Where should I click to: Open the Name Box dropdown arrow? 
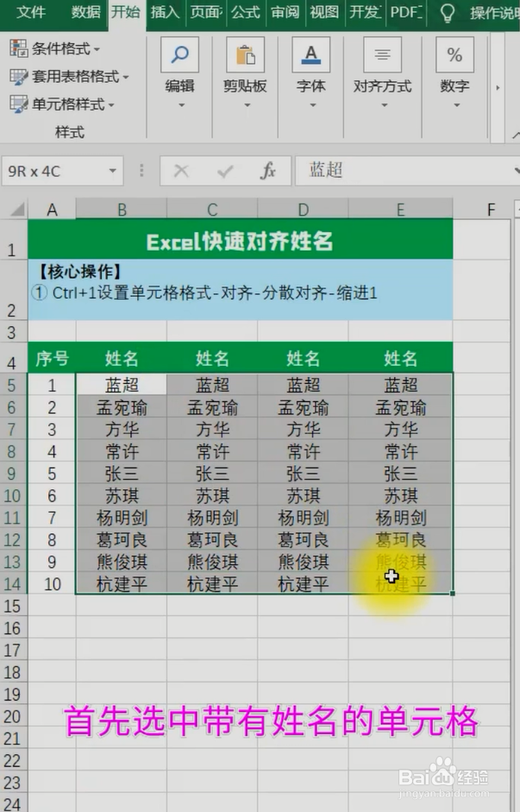[x=112, y=171]
